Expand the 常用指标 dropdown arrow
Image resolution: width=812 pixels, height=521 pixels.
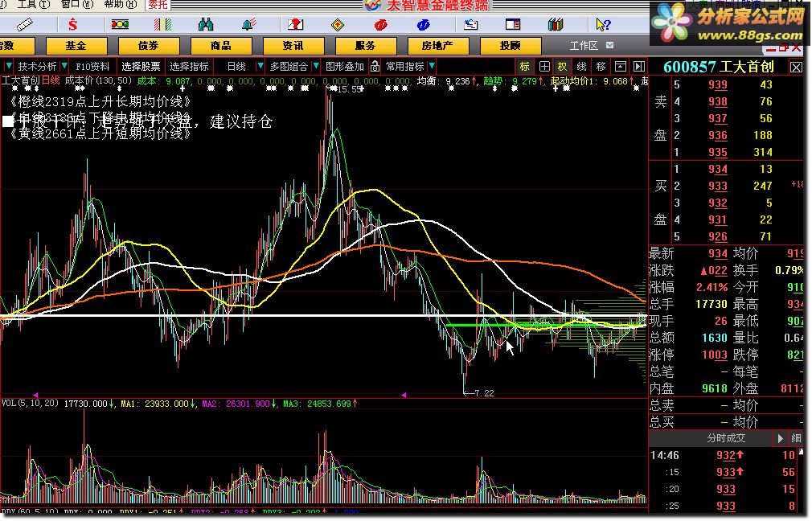point(432,66)
